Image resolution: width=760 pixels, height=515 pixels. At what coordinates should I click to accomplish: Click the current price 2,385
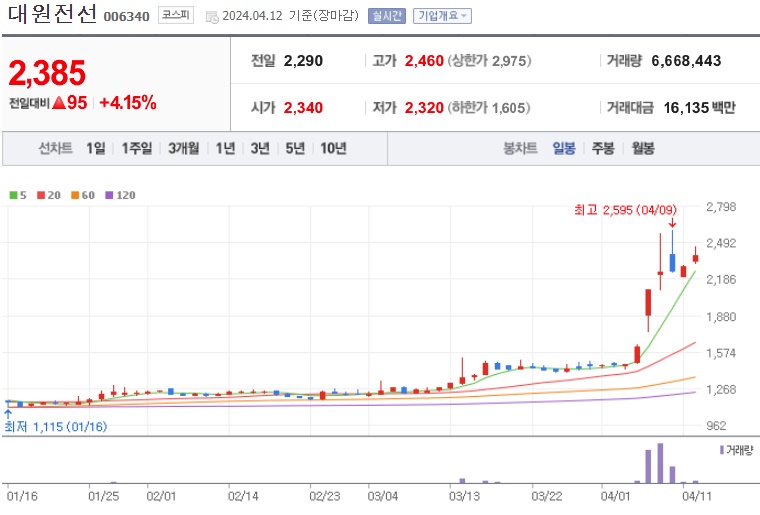coord(47,73)
